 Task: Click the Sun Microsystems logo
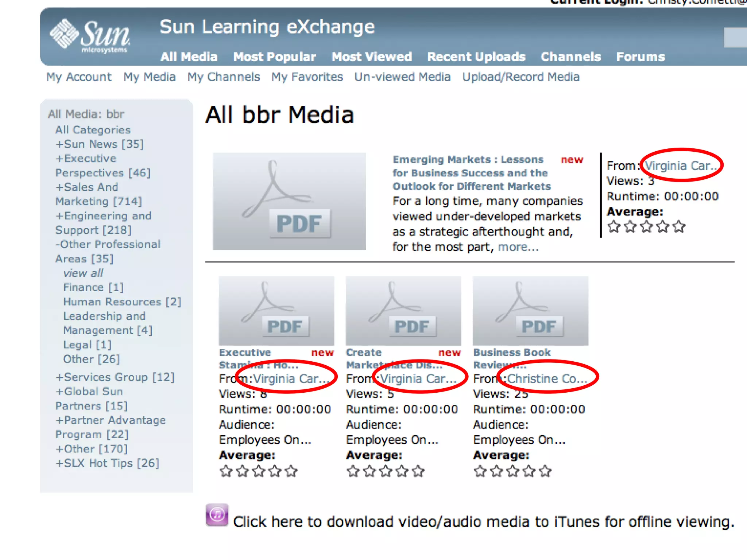click(90, 36)
